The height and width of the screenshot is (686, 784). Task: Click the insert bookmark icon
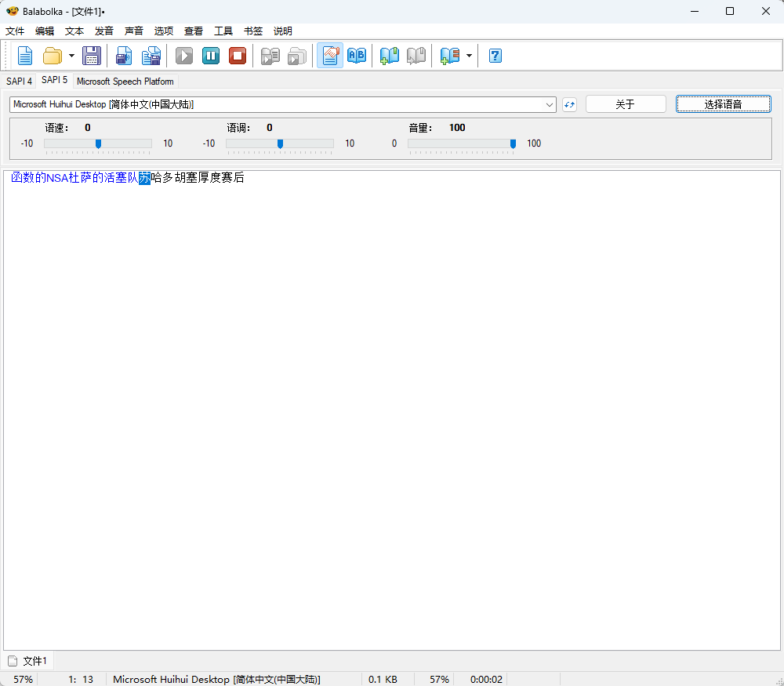[390, 56]
